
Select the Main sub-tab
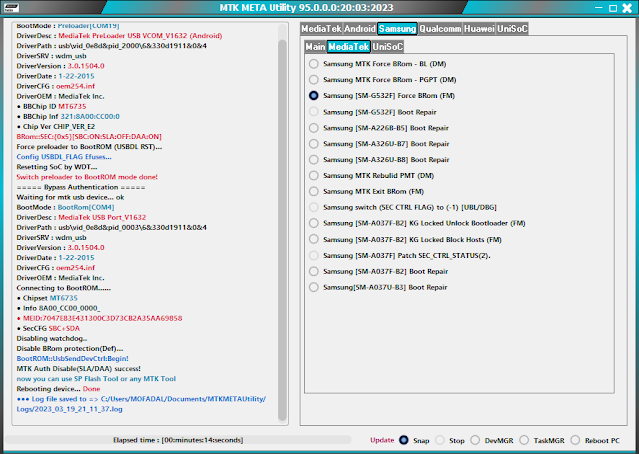(315, 47)
